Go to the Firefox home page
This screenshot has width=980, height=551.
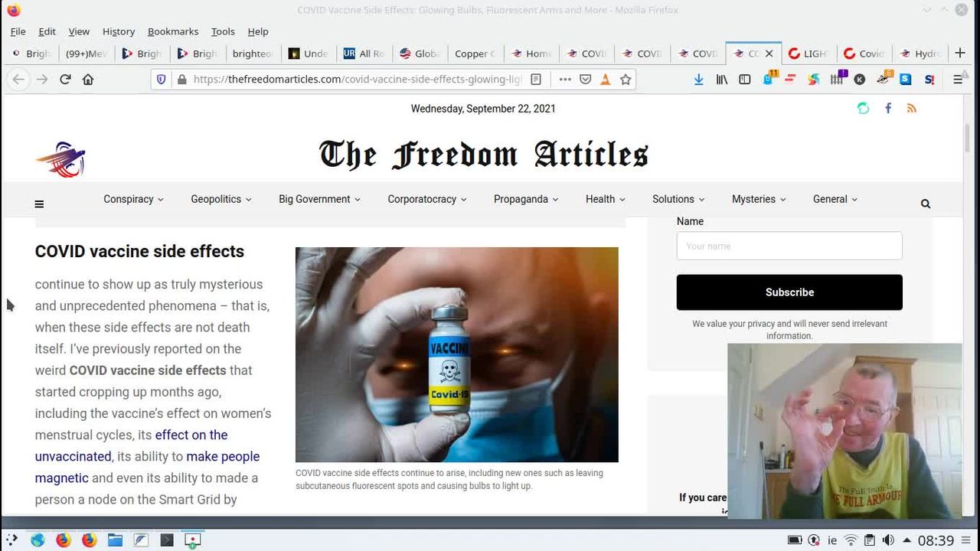point(88,80)
